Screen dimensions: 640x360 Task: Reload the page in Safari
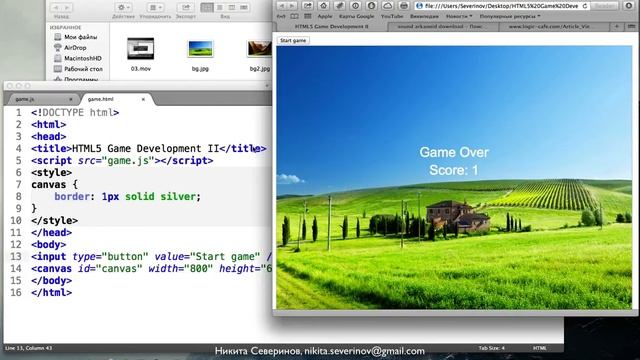585,6
